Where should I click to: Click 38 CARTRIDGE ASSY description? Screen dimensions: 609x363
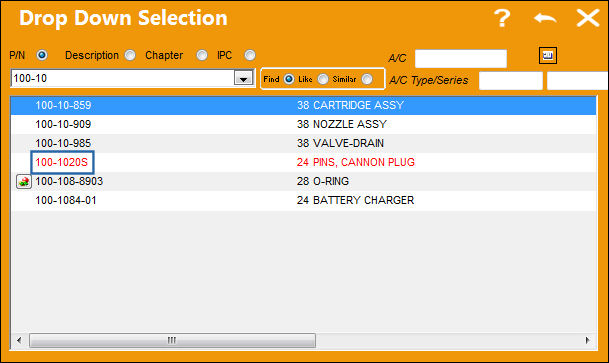pos(351,105)
